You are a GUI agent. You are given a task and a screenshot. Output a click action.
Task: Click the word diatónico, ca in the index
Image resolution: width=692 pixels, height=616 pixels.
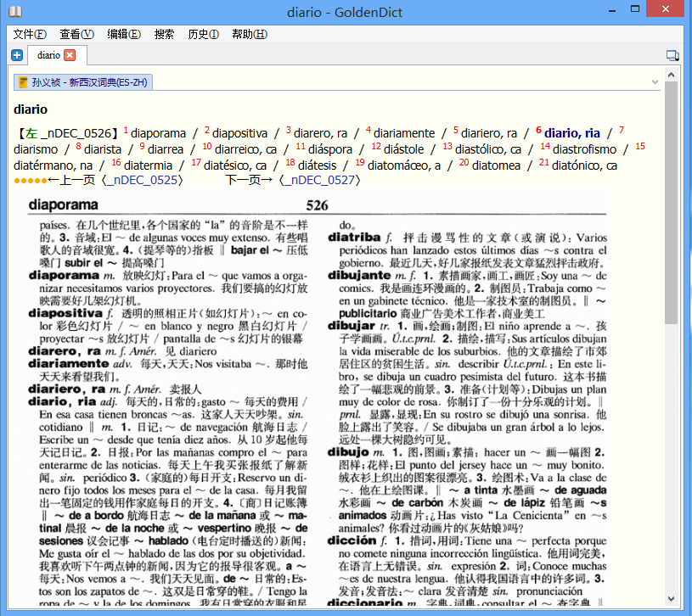pos(584,165)
